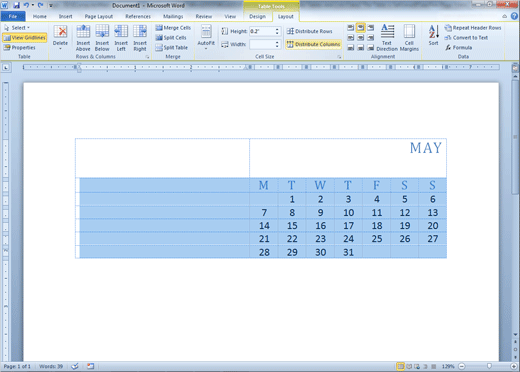Switch to the Home tab
This screenshot has height=372, width=520.
click(40, 16)
